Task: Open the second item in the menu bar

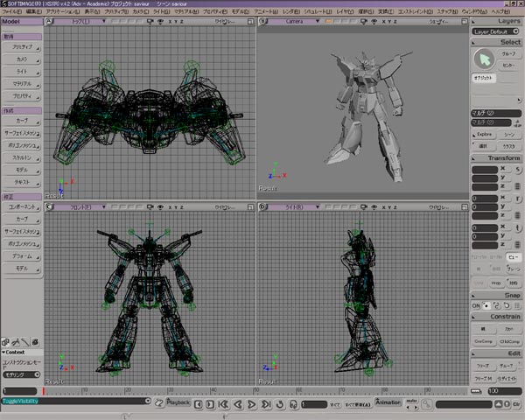Action: click(x=34, y=11)
